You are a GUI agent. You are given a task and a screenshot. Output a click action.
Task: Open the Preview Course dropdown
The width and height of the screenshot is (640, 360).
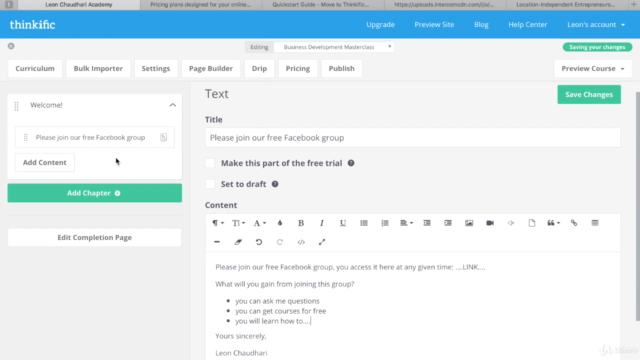593,69
